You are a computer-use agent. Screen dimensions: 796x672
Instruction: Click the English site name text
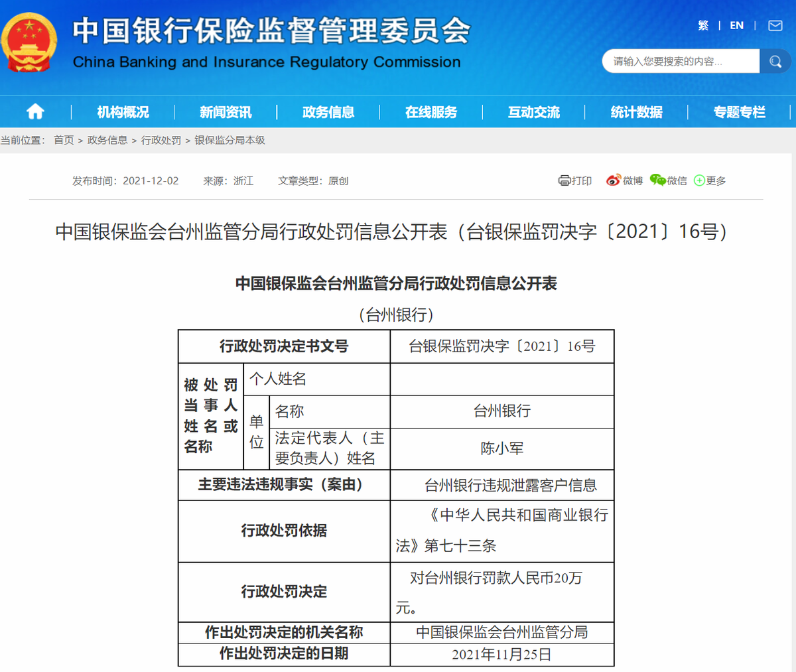[267, 62]
